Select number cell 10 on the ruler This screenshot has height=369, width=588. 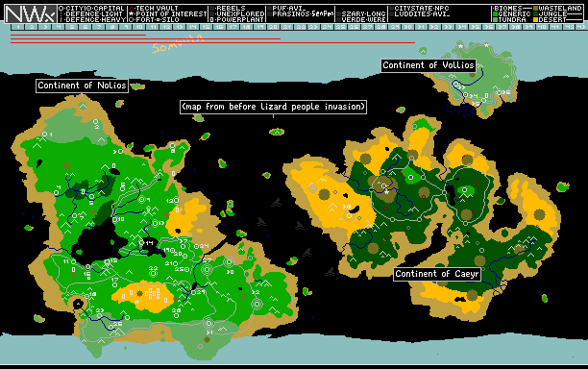pos(139,27)
